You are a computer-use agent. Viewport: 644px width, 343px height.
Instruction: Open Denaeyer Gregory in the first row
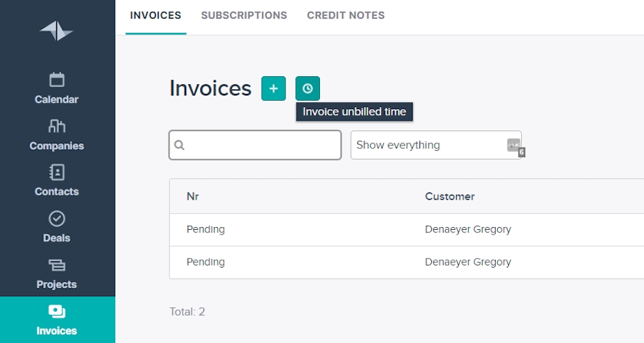pyautogui.click(x=468, y=229)
